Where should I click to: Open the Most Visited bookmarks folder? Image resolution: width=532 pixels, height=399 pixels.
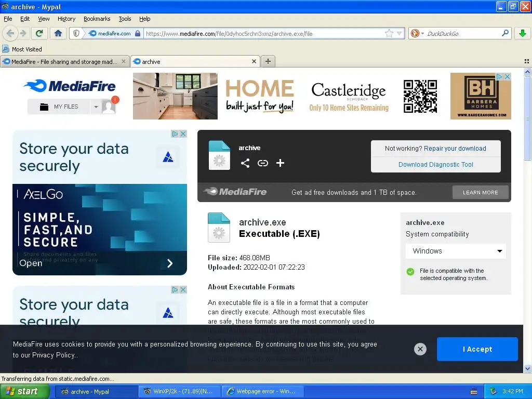[22, 49]
